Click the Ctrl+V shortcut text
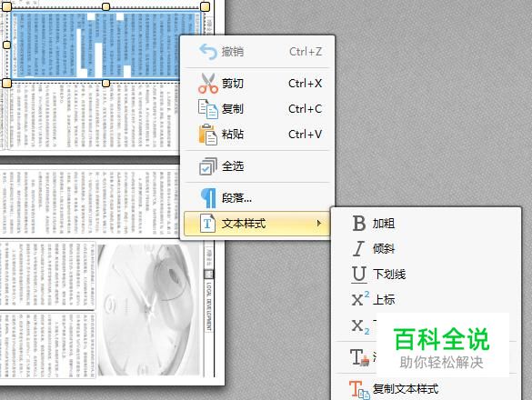Viewport: 532px width, 400px height. (306, 135)
